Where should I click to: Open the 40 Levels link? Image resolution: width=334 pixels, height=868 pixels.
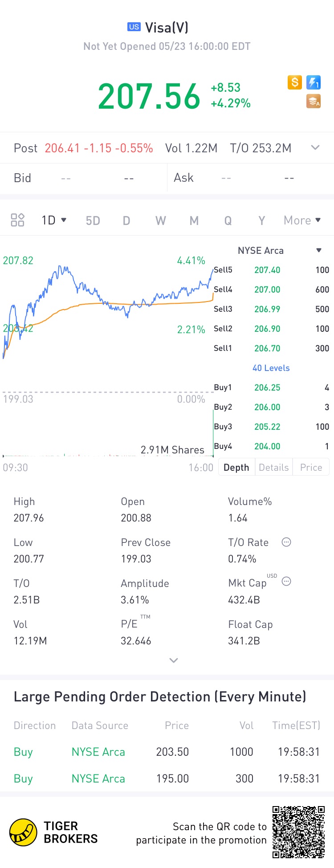tap(271, 368)
